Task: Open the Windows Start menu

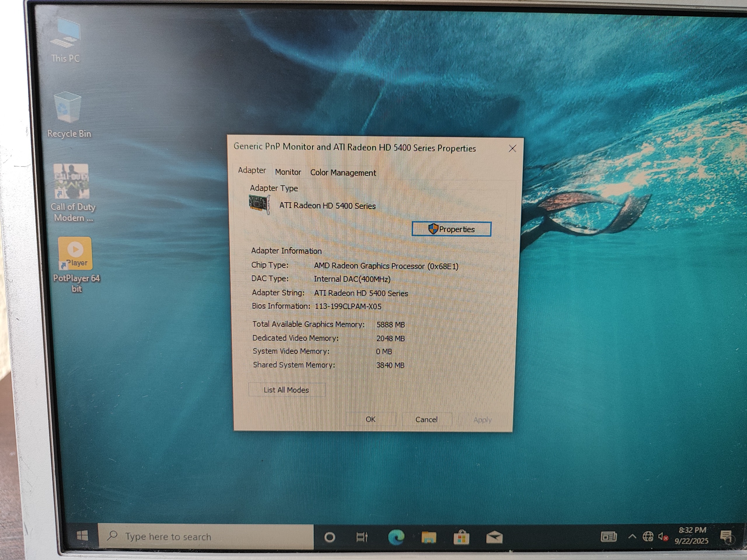Action: 82,536
